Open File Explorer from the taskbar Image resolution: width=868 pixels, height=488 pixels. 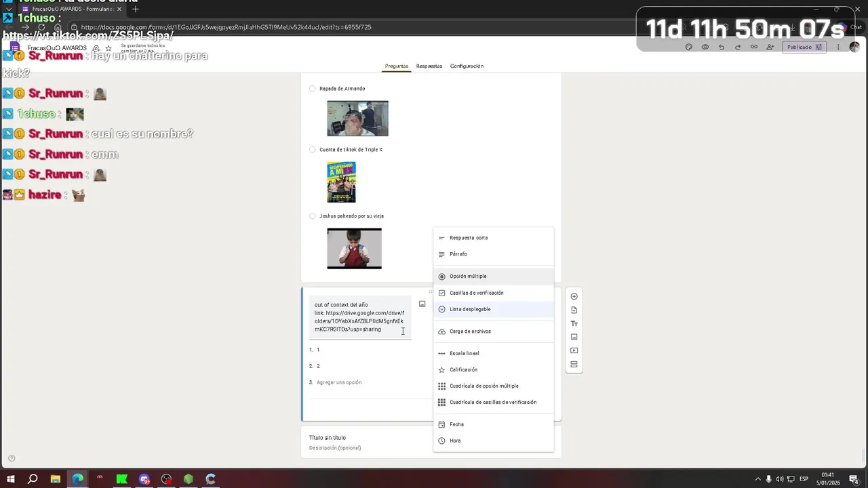56,479
